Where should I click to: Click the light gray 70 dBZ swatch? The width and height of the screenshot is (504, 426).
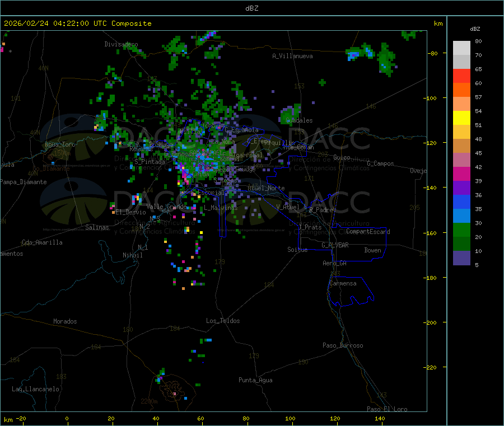tap(461, 48)
